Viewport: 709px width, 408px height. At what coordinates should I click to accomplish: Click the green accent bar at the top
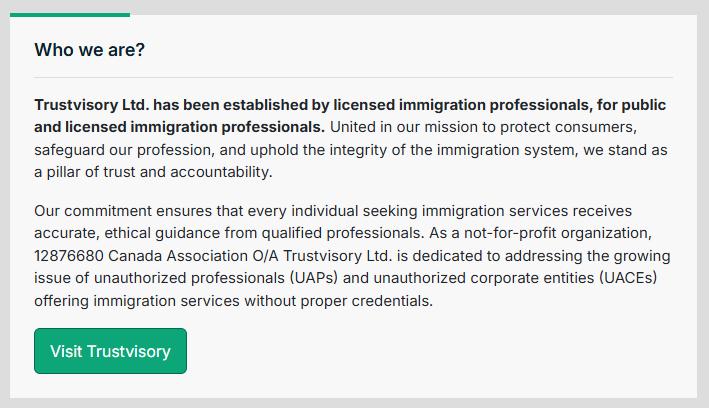(69, 15)
